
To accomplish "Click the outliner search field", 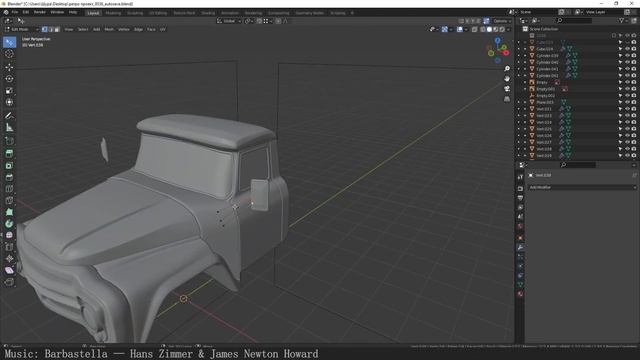I will pos(574,20).
